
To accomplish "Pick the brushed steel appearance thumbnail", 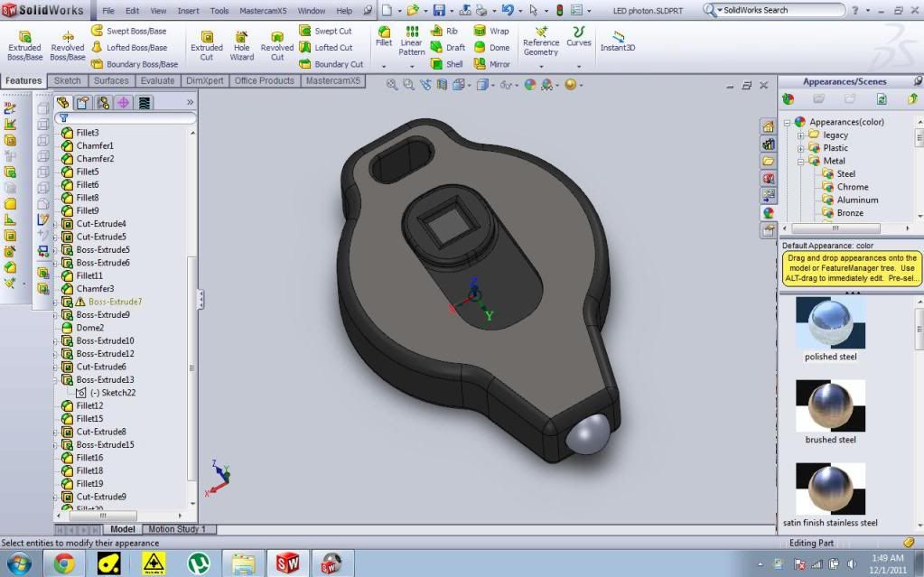I will click(830, 405).
